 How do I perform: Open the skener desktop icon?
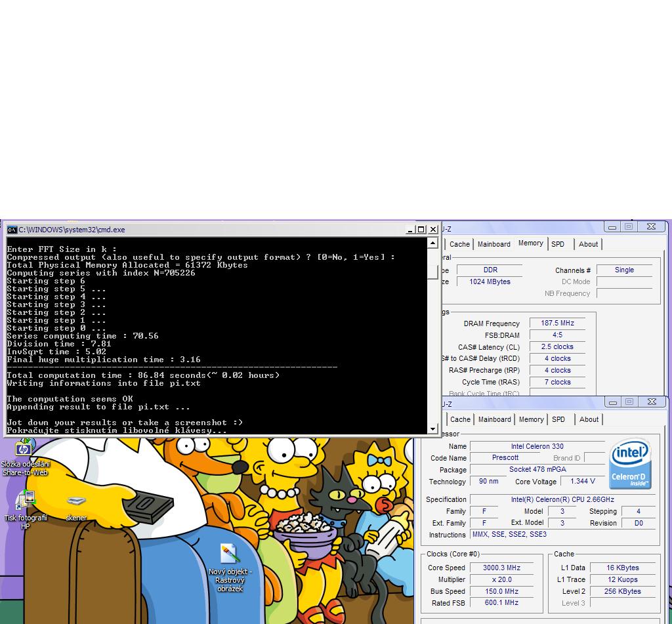point(76,509)
